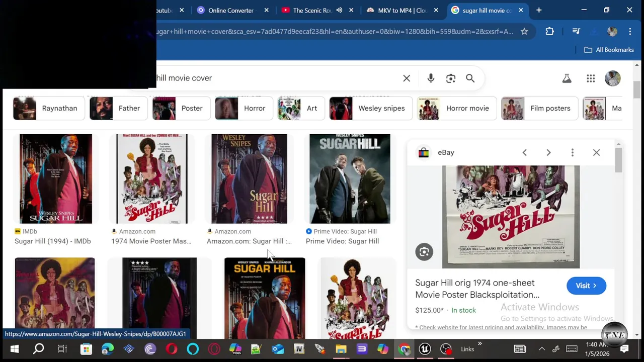Submit search with the magnifier icon
Screen dimensions: 644x362
tap(470, 78)
